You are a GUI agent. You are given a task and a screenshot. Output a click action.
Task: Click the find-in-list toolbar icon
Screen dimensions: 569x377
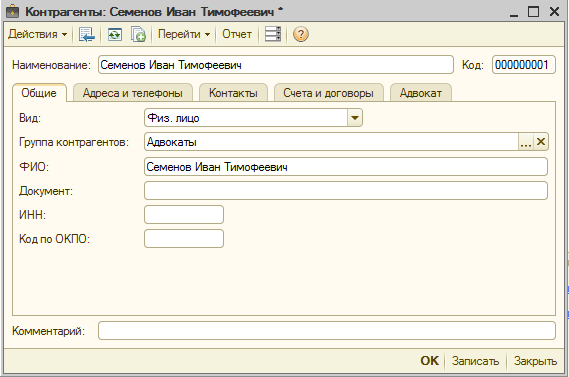pyautogui.click(x=86, y=34)
